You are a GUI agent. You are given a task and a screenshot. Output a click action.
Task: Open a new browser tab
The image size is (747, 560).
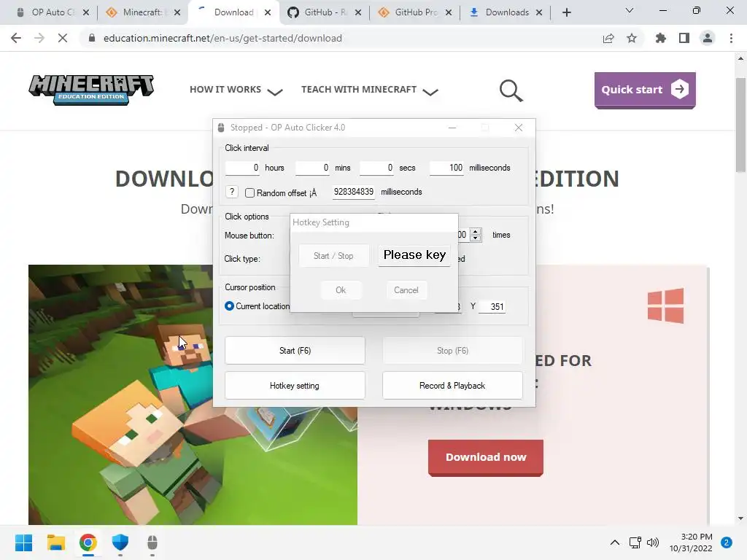click(566, 12)
